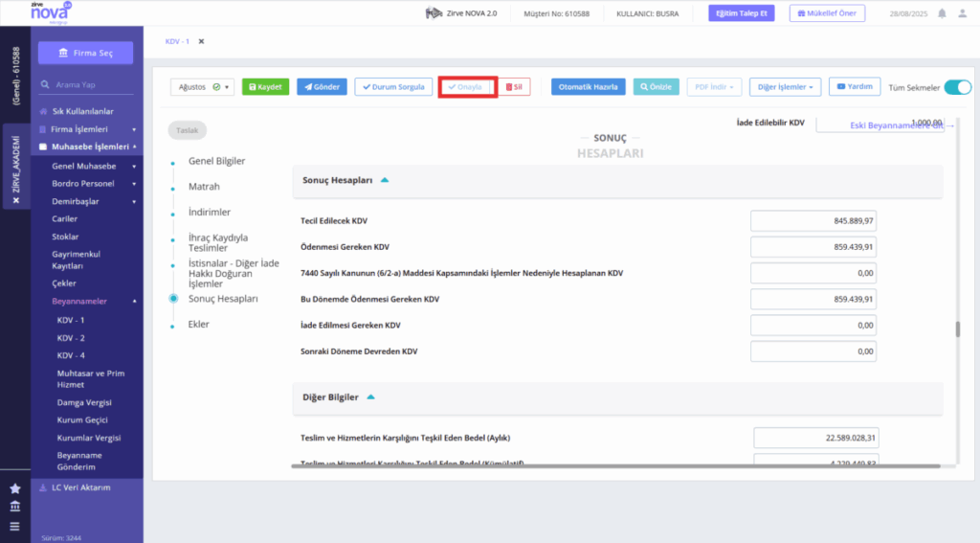Screen dimensions: 980x543
Task: Select the Ekler step in the section list
Action: pyautogui.click(x=199, y=324)
